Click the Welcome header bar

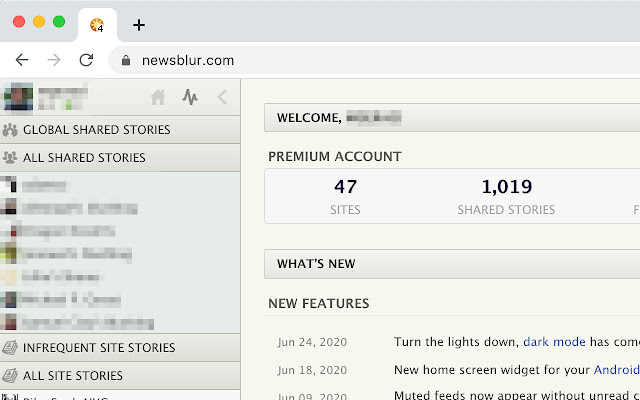click(x=452, y=118)
